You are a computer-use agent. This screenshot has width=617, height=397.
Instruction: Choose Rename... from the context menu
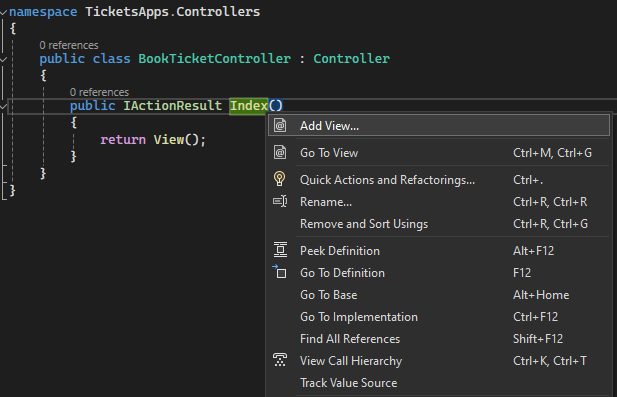click(x=439, y=202)
